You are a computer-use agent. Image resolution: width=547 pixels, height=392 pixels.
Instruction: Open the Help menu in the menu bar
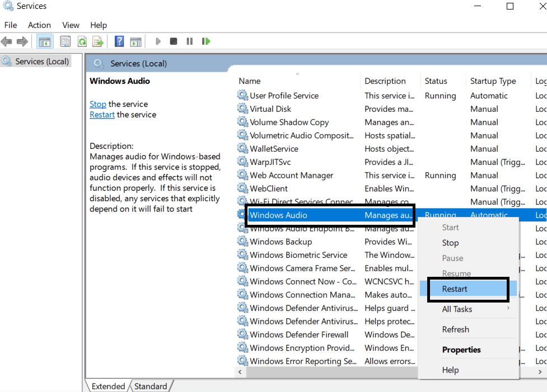[99, 25]
